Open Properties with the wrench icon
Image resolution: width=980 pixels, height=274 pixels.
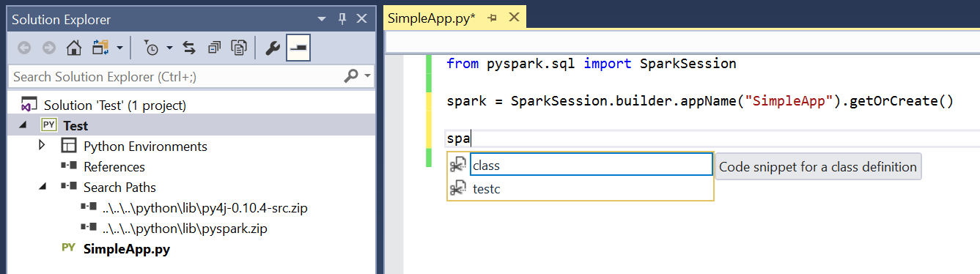(x=272, y=48)
